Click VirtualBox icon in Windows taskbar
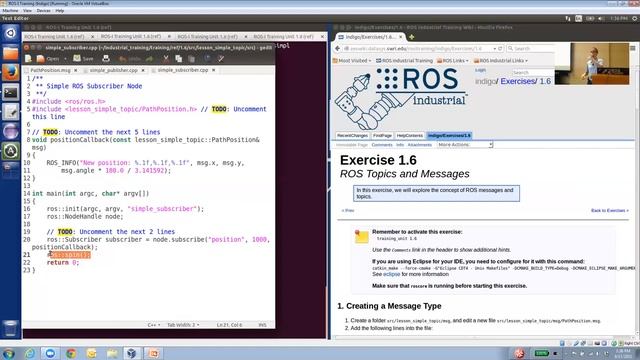Viewport: 640px width, 360px height. point(131,353)
